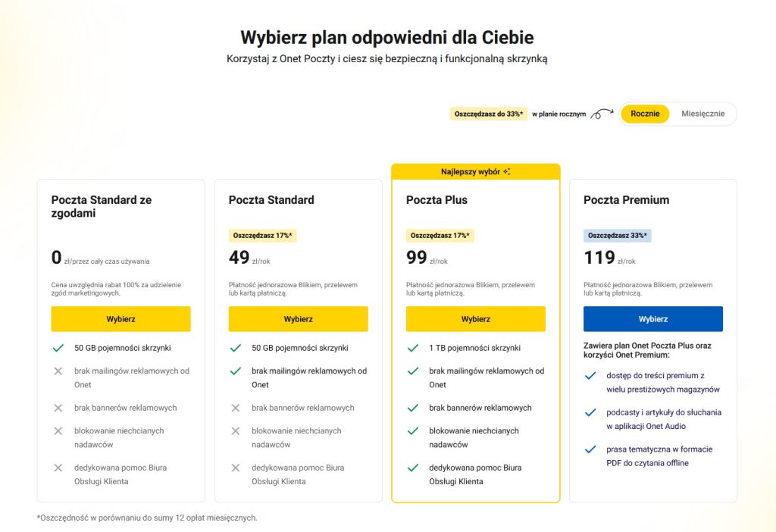
Task: Click X icon by dedykowana pomoc in Poczta Standard
Action: 236,468
